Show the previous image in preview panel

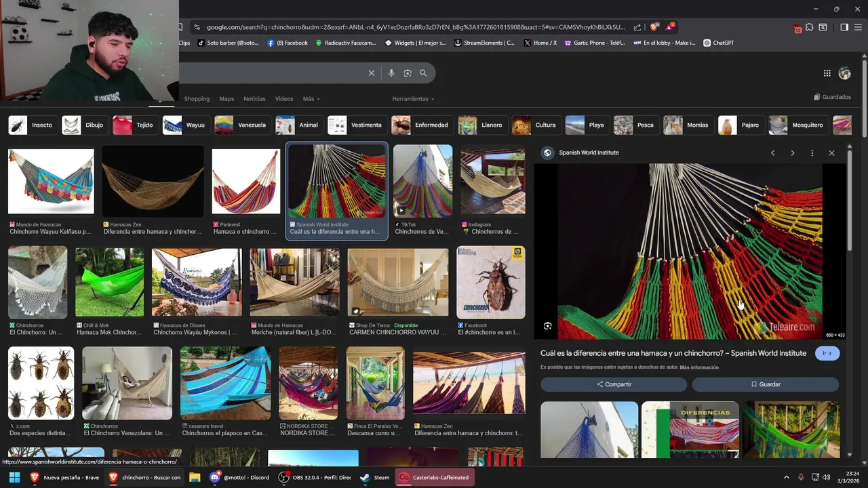point(772,153)
